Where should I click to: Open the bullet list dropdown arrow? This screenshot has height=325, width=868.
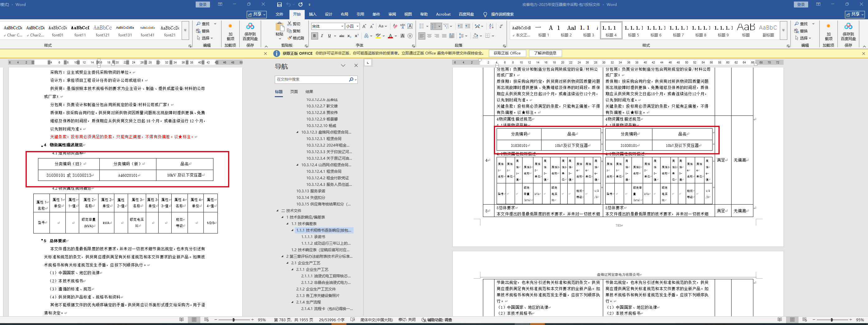(427, 26)
